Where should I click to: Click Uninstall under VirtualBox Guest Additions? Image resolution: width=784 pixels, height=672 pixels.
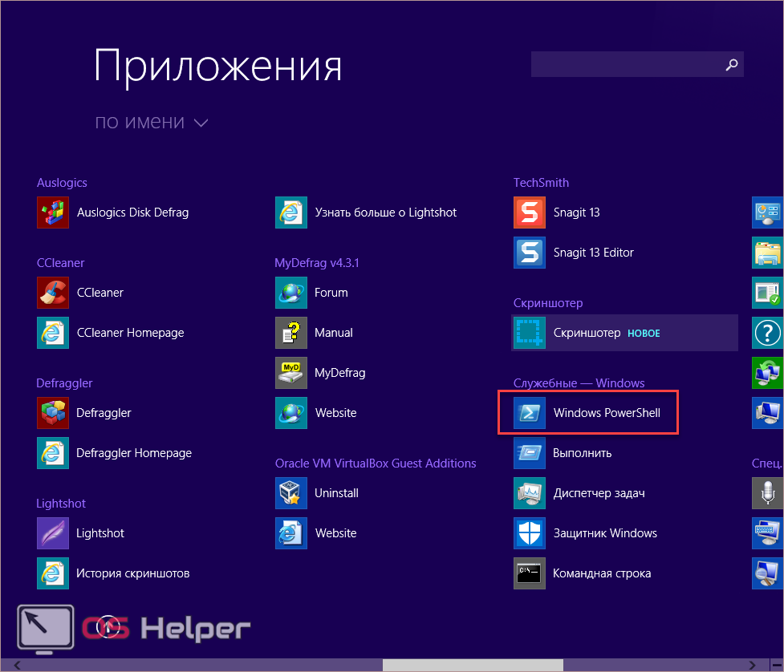(x=336, y=493)
